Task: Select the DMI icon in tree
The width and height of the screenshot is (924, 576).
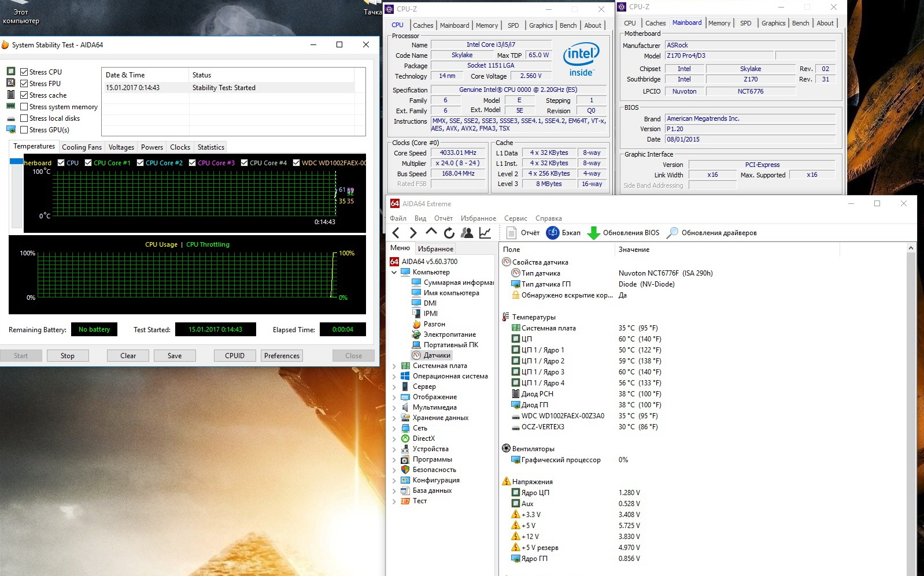Action: 416,303
